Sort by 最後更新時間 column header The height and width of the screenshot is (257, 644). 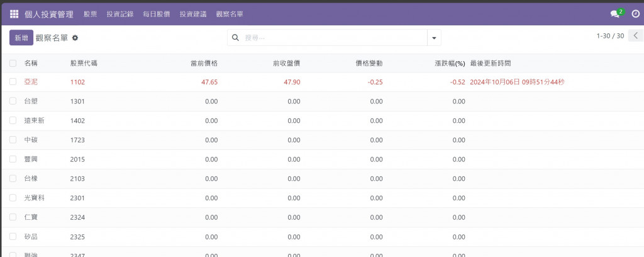pos(491,64)
